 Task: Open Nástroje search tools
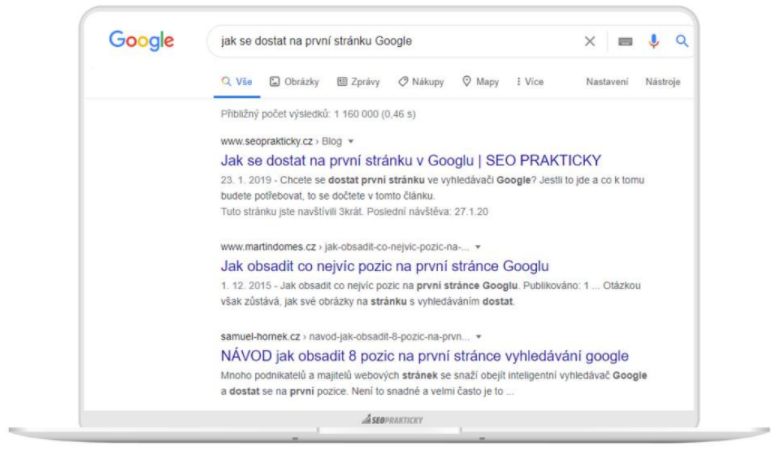[x=663, y=82]
